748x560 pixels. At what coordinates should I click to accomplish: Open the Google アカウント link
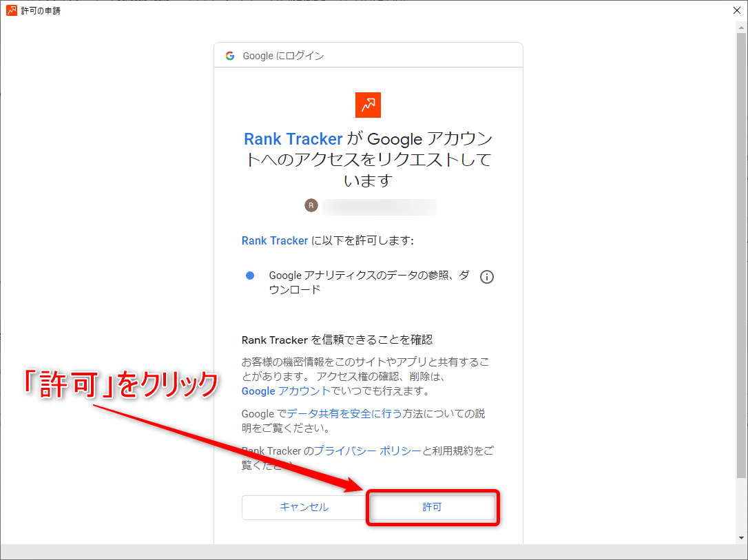[x=286, y=391]
